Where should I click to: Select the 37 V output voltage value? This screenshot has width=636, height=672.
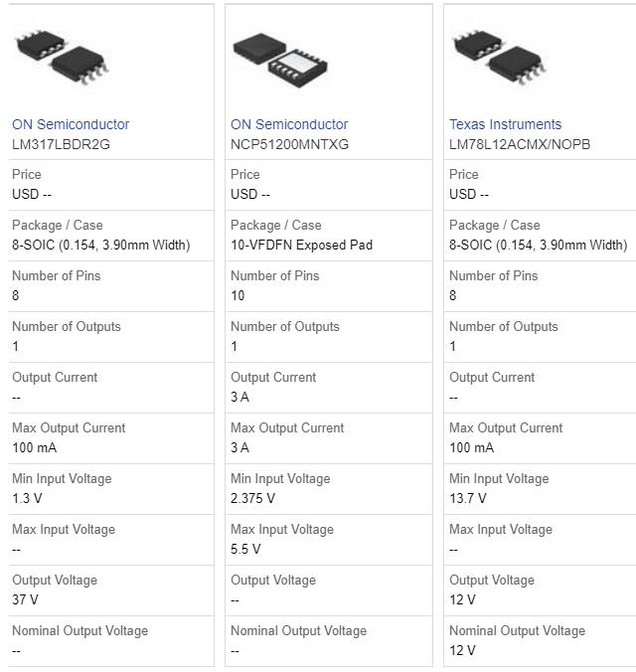point(25,599)
